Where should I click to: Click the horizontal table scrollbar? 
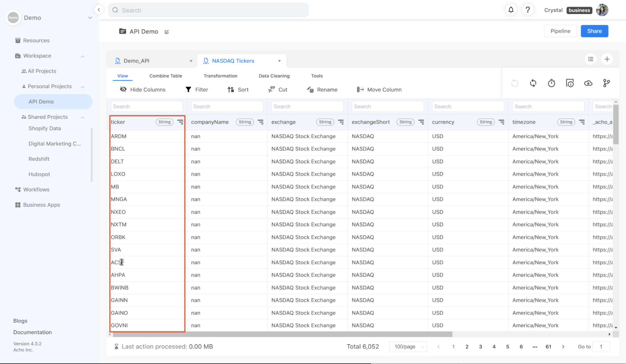click(282, 334)
